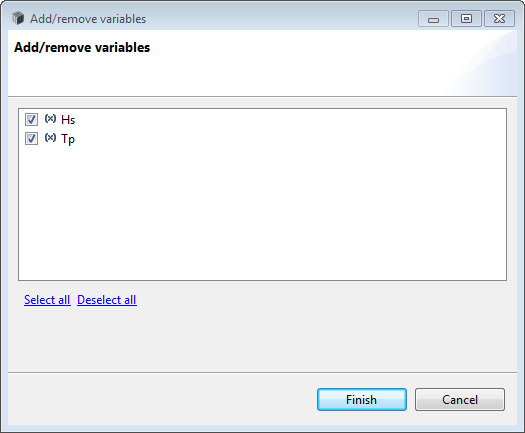Uncheck the Tp variable checkbox
The image size is (525, 433).
tap(31, 139)
